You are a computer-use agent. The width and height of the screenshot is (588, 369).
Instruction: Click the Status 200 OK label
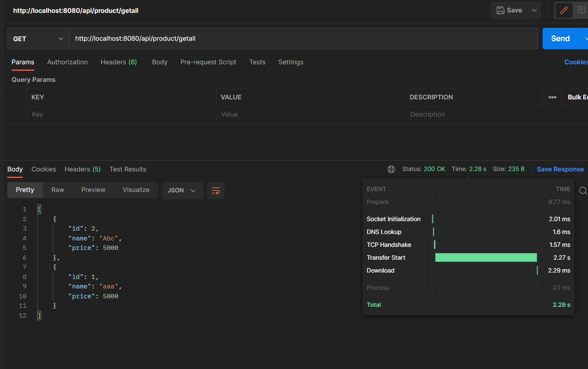tap(423, 169)
